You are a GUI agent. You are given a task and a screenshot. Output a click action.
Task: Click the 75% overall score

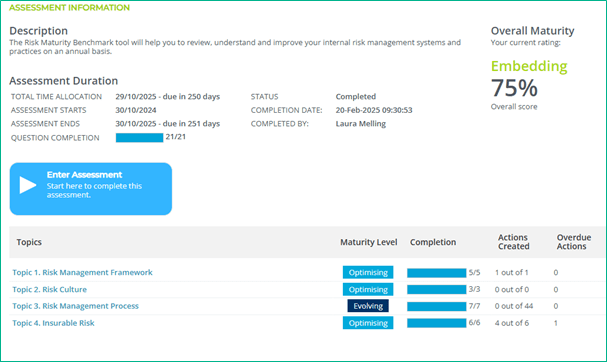514,88
